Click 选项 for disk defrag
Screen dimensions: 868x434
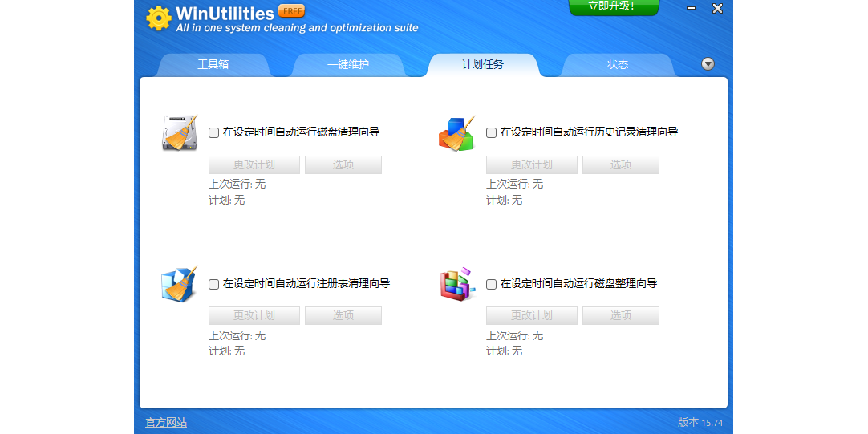coord(621,315)
